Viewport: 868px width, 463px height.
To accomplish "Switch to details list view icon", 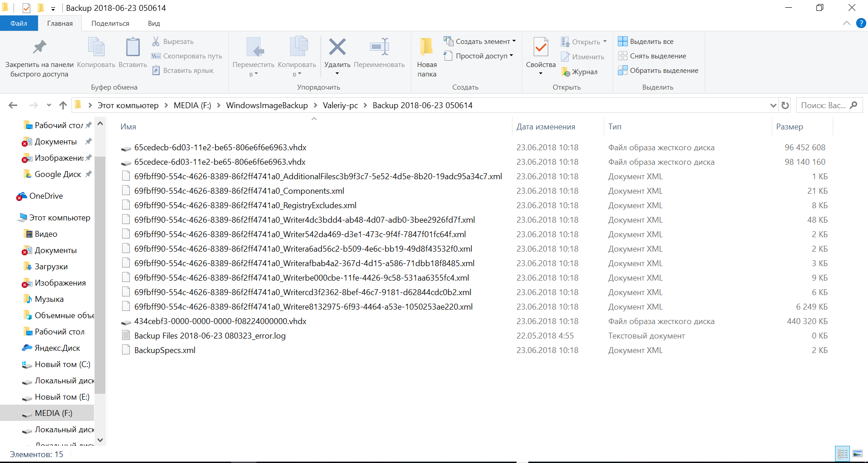I will click(843, 453).
